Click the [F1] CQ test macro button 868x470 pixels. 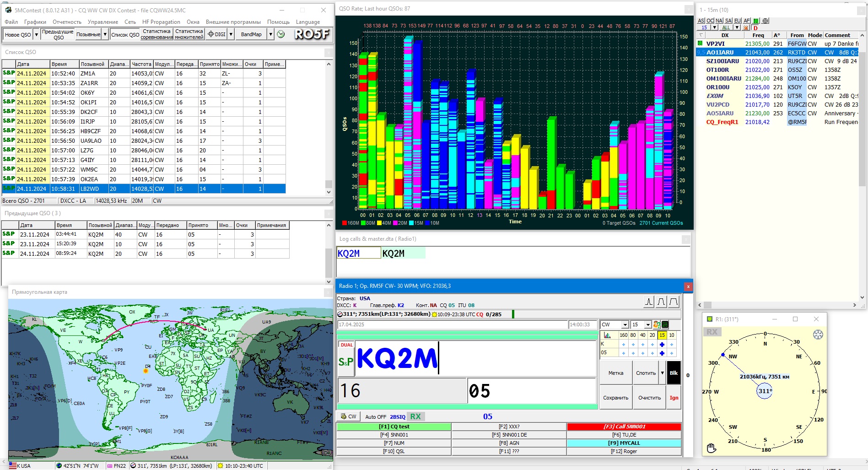point(394,427)
